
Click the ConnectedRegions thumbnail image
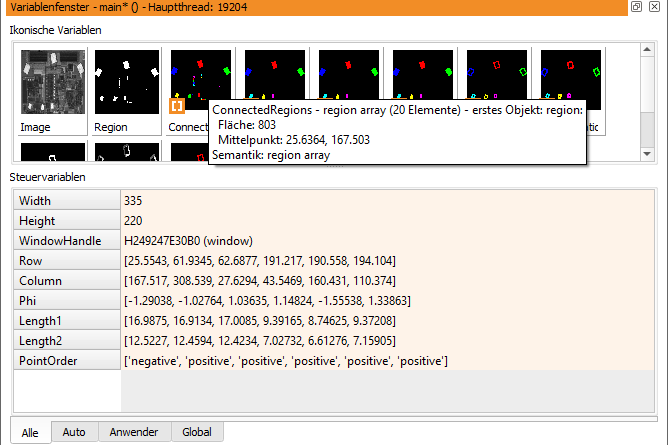point(201,75)
